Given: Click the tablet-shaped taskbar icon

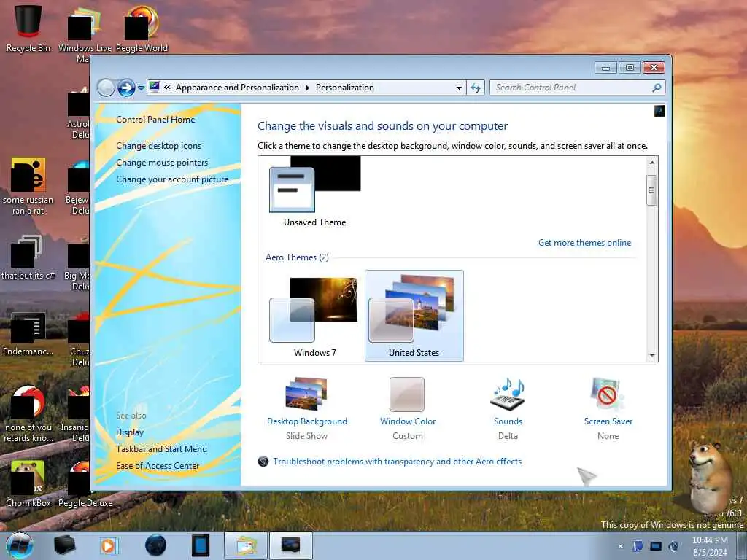Looking at the screenshot, I should pos(201,545).
